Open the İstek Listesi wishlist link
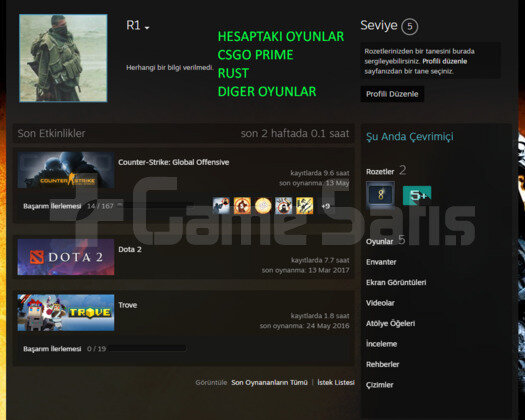The height and width of the screenshot is (420, 525). point(336,382)
